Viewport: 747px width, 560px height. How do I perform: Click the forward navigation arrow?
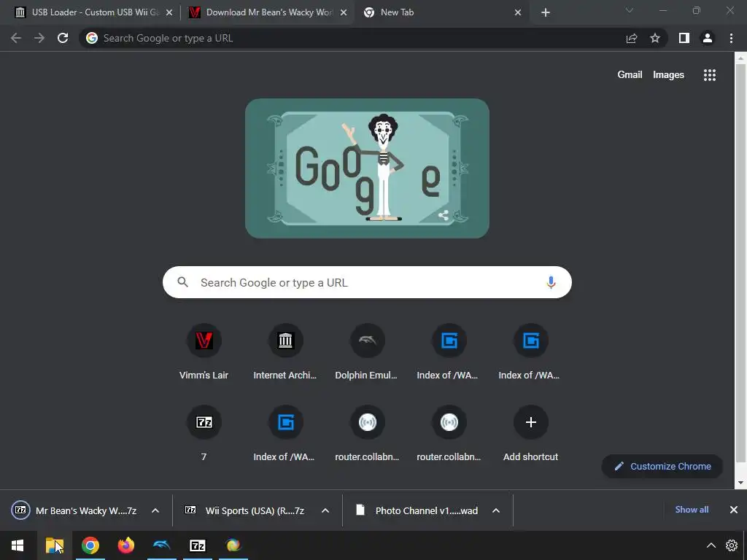(x=39, y=38)
